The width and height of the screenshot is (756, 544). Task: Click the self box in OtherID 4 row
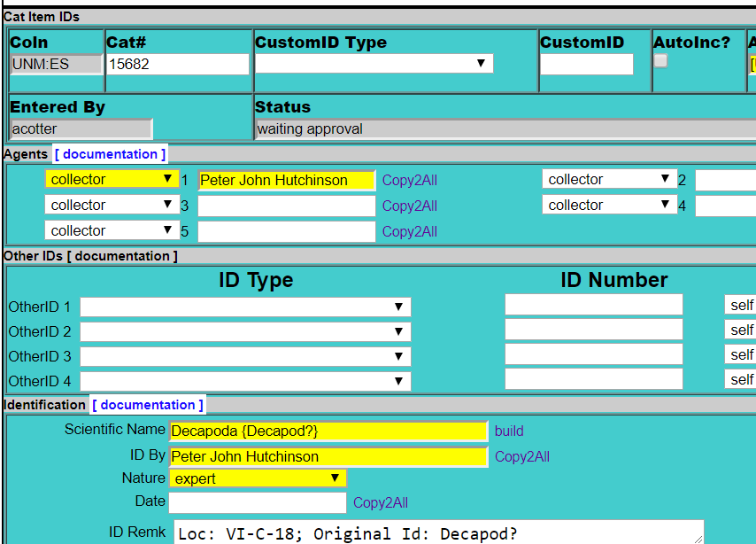point(740,379)
